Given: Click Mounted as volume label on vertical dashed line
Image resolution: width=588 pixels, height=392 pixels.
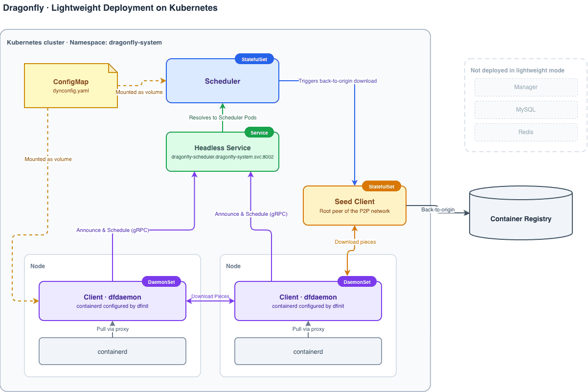Looking at the screenshot, I should 48,159.
